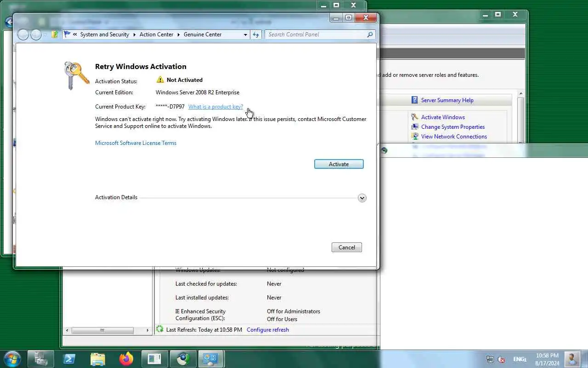This screenshot has height=368, width=588.
Task: Click the icon next to View Network Connections
Action: pos(414,137)
